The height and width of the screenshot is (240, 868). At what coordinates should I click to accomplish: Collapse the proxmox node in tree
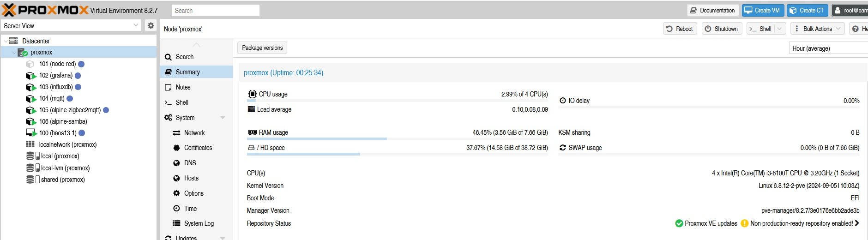click(14, 53)
